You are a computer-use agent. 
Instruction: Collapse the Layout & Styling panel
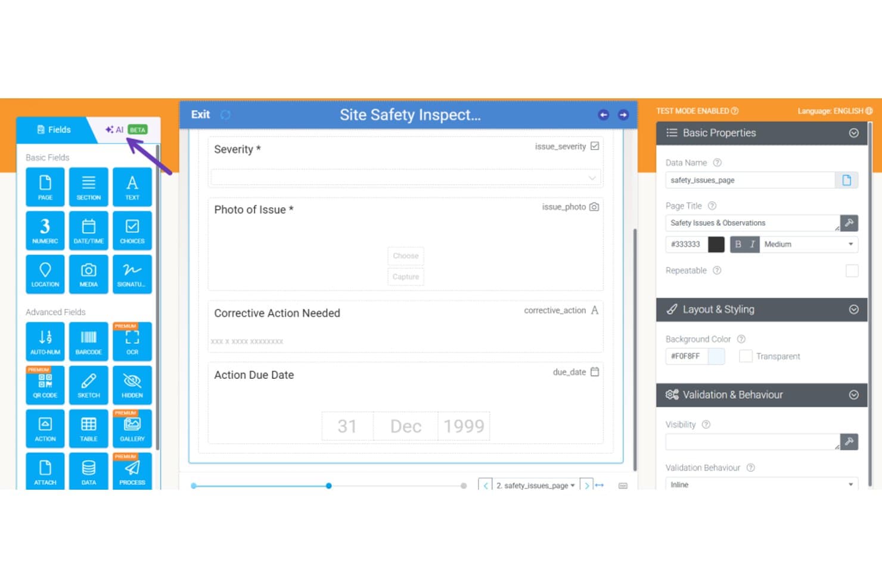tap(854, 310)
